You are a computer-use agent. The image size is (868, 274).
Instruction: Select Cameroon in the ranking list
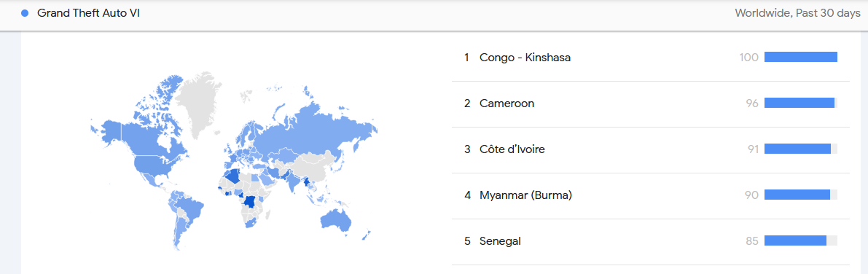[x=507, y=103]
